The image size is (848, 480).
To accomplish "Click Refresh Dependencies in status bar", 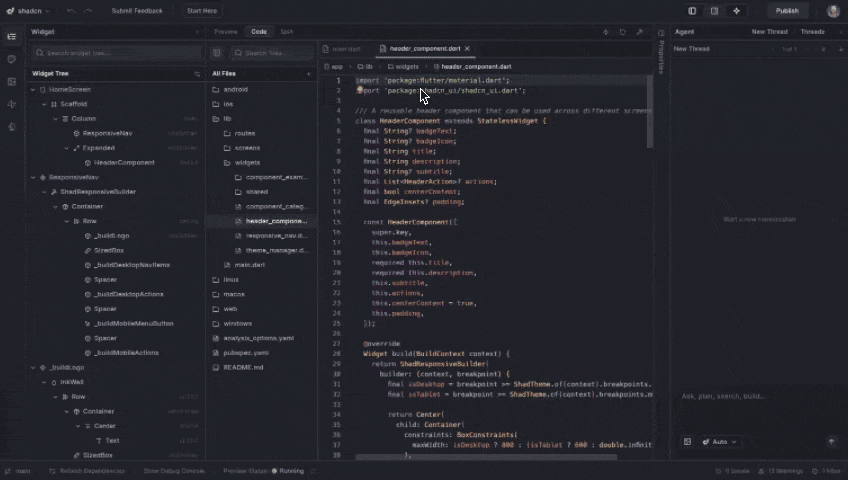I will (87, 471).
